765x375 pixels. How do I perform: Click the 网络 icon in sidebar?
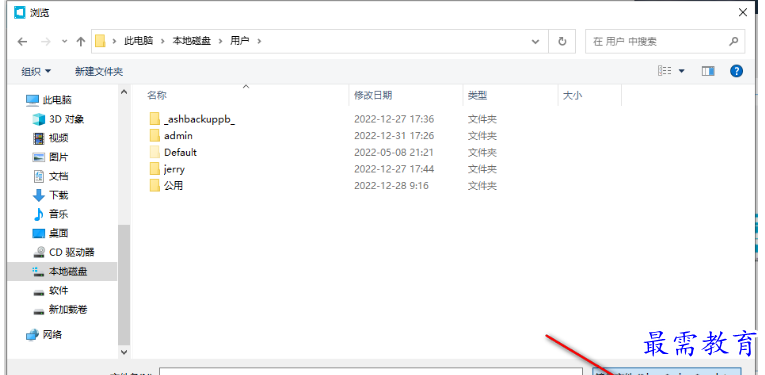click(x=32, y=335)
